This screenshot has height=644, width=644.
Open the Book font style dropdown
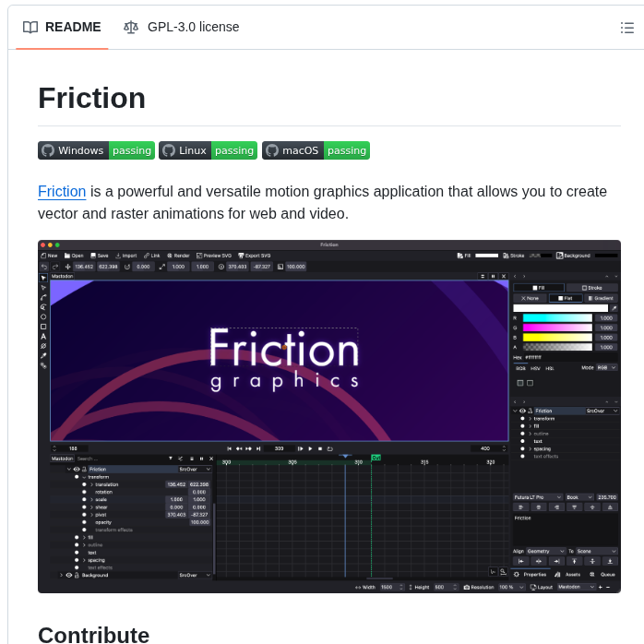(579, 497)
